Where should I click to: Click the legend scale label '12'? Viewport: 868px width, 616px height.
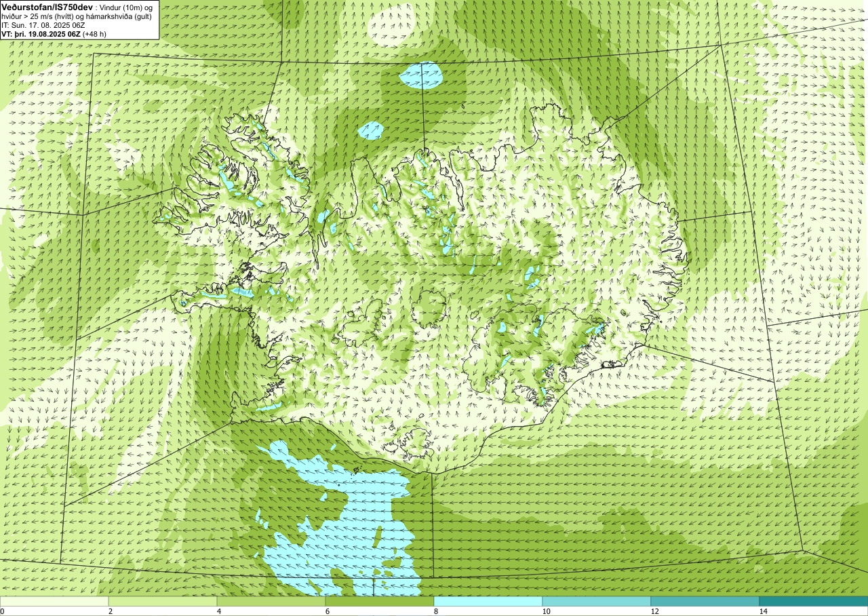point(654,611)
